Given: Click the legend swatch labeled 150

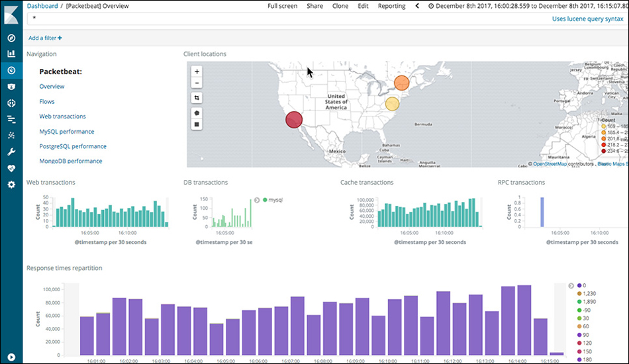Looking at the screenshot, I should 579,351.
